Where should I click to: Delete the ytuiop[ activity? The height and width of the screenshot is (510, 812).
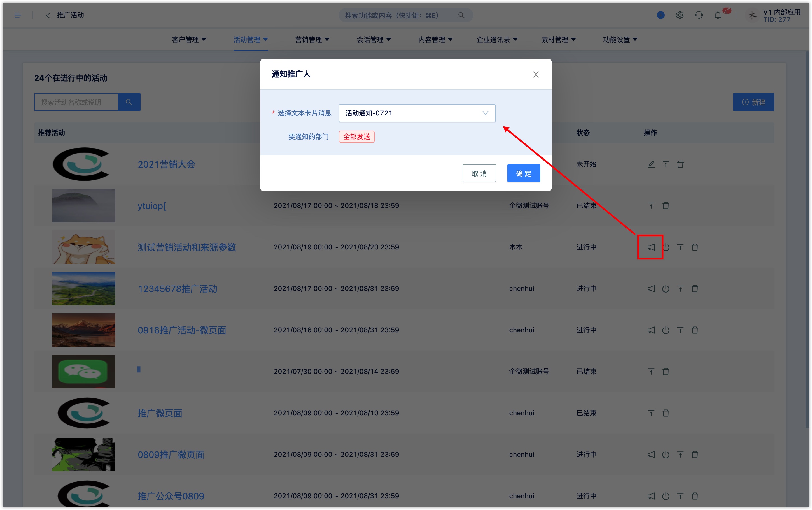pyautogui.click(x=666, y=206)
